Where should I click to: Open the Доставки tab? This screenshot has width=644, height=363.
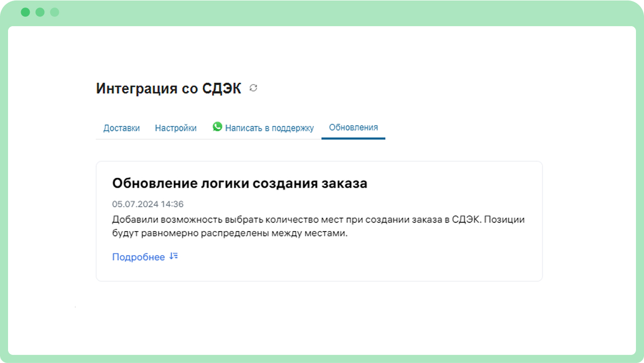point(122,128)
